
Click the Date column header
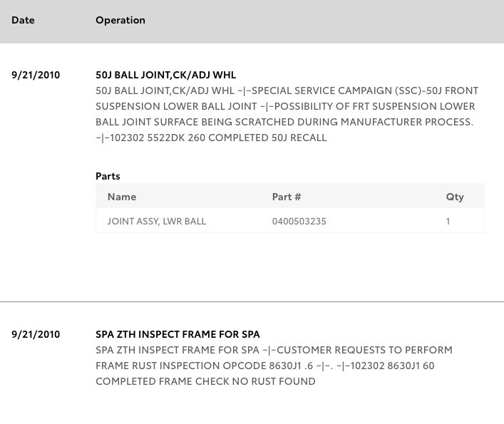pyautogui.click(x=23, y=20)
